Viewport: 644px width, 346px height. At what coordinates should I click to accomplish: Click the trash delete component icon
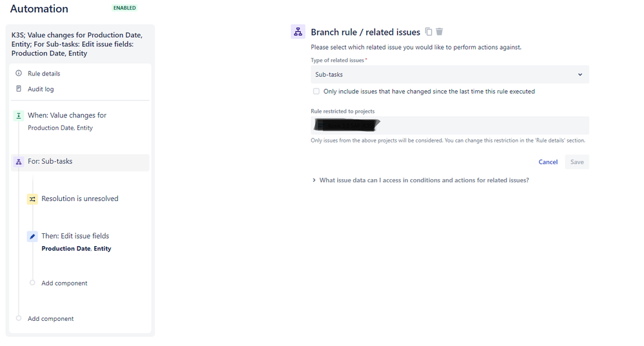pyautogui.click(x=440, y=32)
